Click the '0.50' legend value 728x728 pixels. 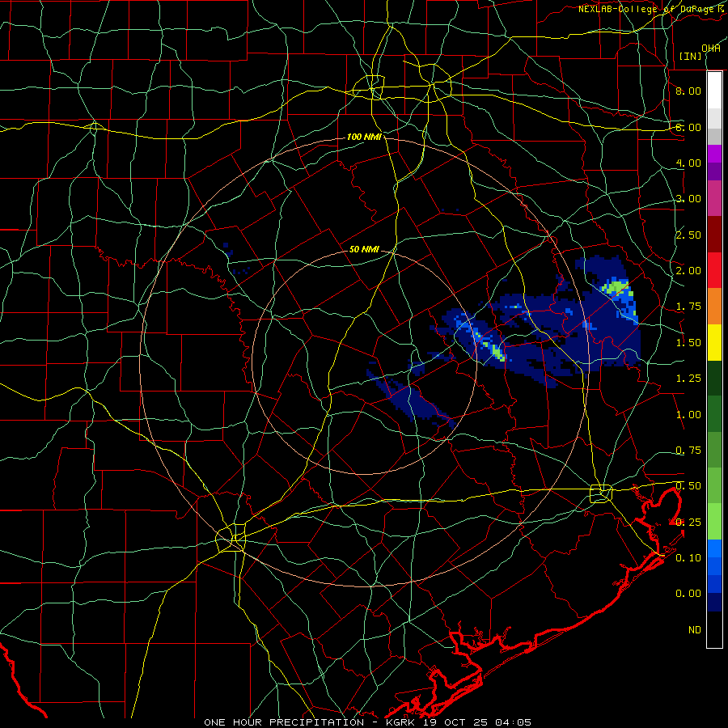(688, 486)
